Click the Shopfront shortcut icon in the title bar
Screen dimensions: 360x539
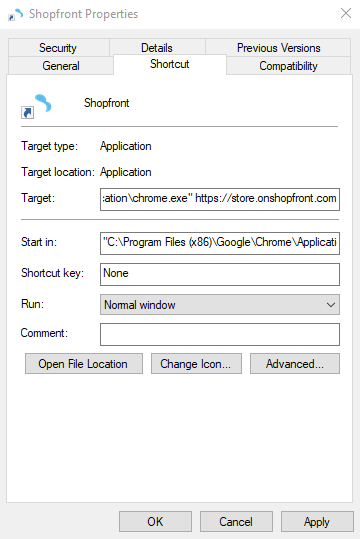click(16, 14)
